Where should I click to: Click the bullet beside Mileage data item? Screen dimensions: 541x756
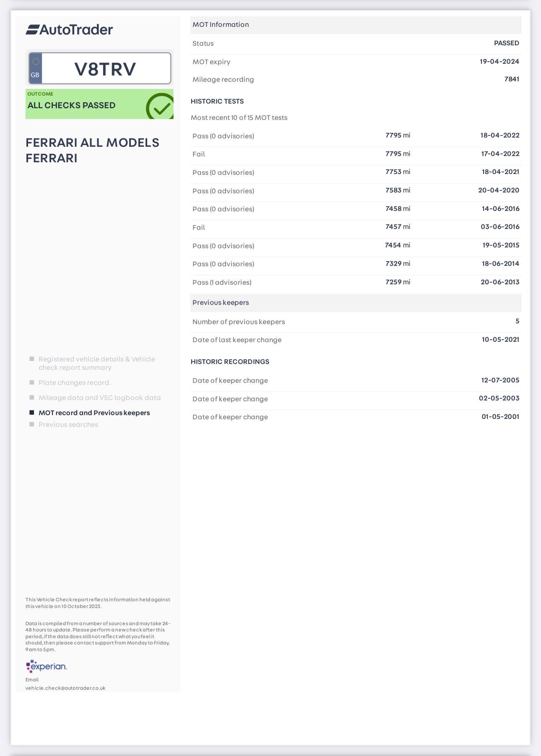click(x=32, y=397)
